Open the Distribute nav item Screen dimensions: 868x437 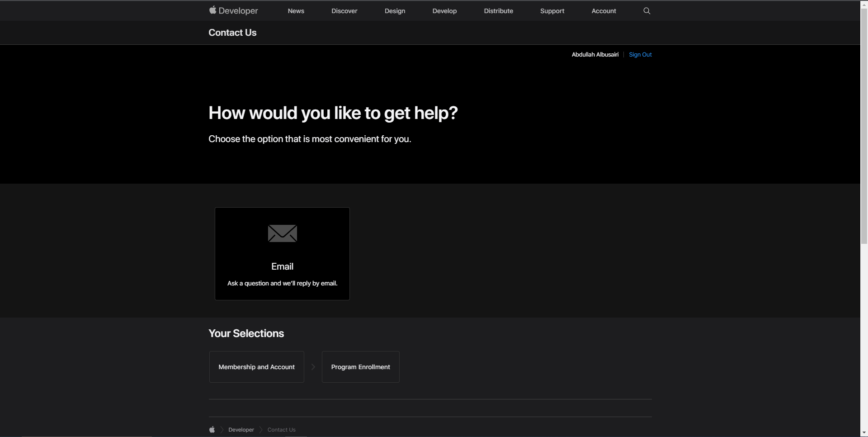[498, 11]
